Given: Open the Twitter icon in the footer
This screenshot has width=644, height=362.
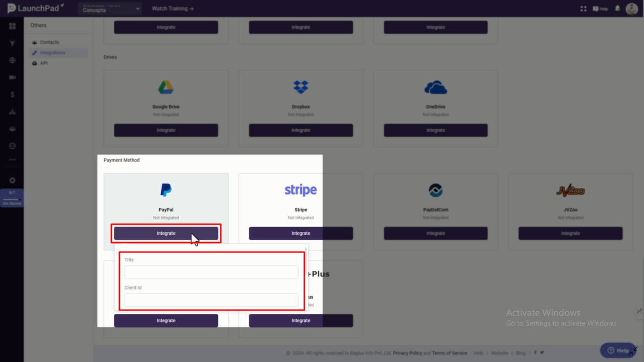Looking at the screenshot, I should pos(542,353).
